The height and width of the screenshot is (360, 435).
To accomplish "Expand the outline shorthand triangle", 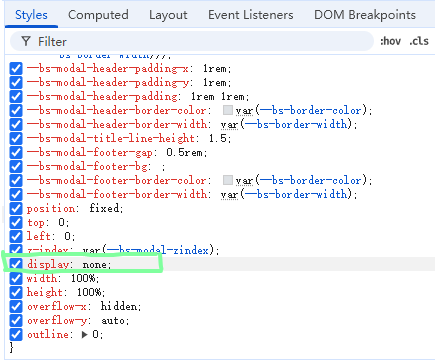I will tap(85, 334).
